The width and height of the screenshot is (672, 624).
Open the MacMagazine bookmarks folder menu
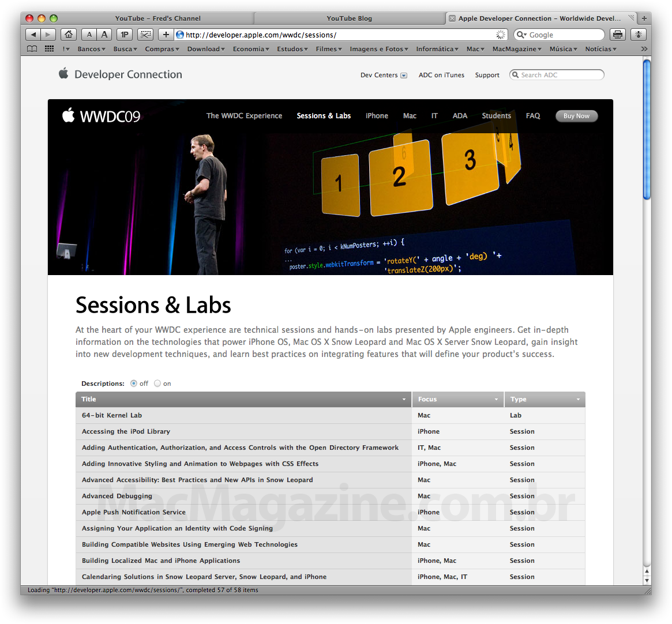coord(517,49)
